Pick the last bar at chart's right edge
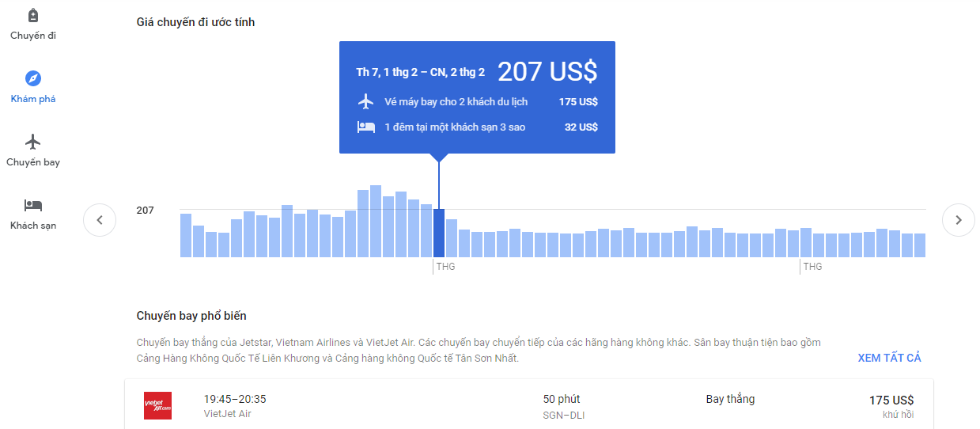 tap(919, 245)
